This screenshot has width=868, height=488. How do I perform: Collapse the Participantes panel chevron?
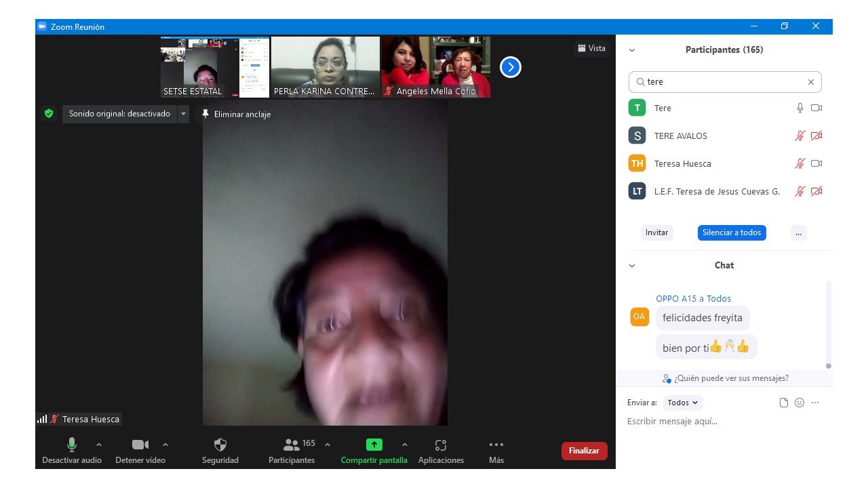point(632,50)
